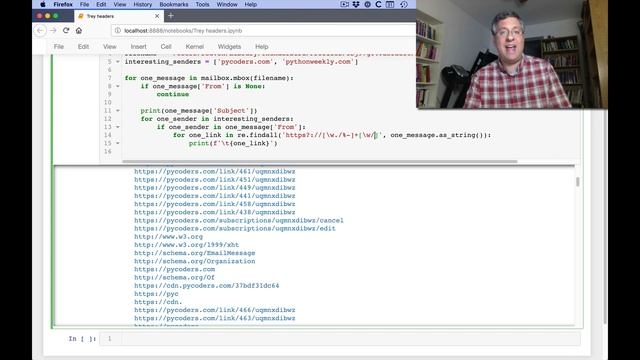Open link pycoders.com/link/449/uqmnxdibwz
Screen dimensions: 640x360
point(215,188)
